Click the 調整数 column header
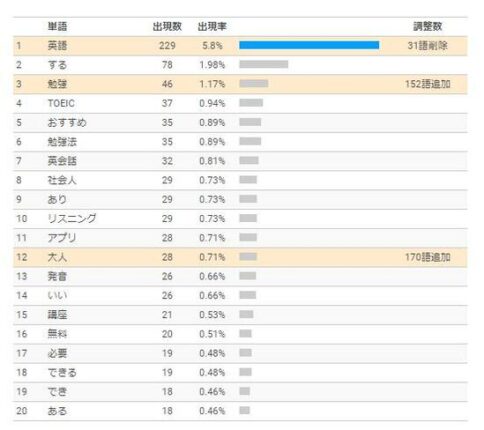Image resolution: width=484 pixels, height=430 pixels. [x=428, y=26]
